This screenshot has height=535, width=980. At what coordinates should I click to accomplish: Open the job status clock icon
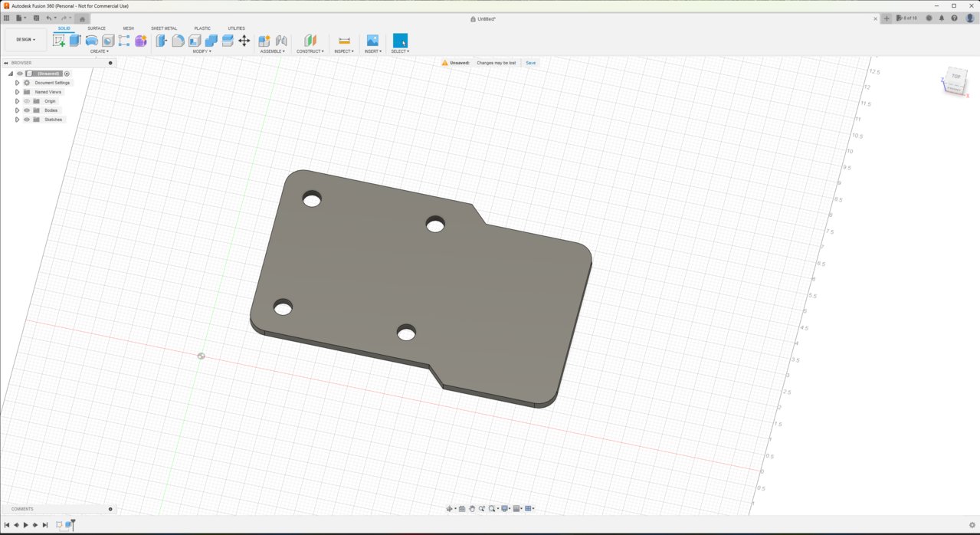coord(929,18)
